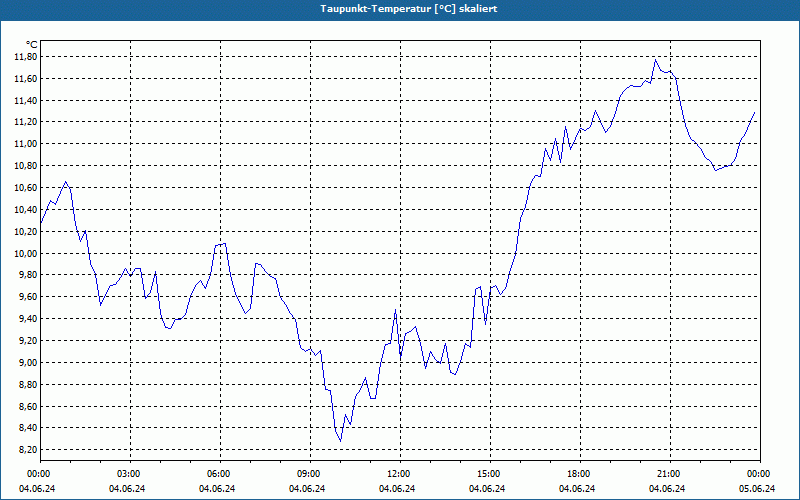
Task: Select the 12:00 time label
Action: click(x=399, y=474)
